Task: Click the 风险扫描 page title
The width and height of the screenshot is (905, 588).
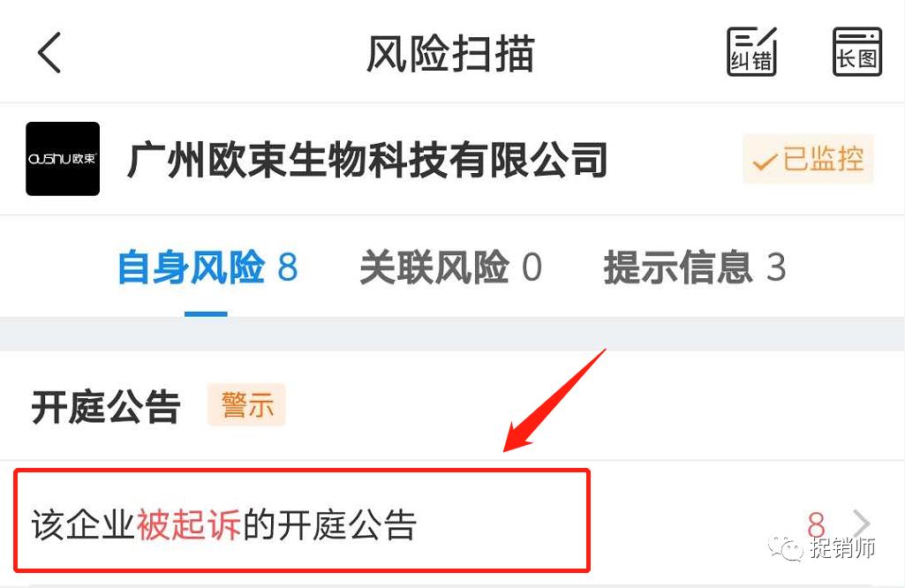Action: point(451,54)
